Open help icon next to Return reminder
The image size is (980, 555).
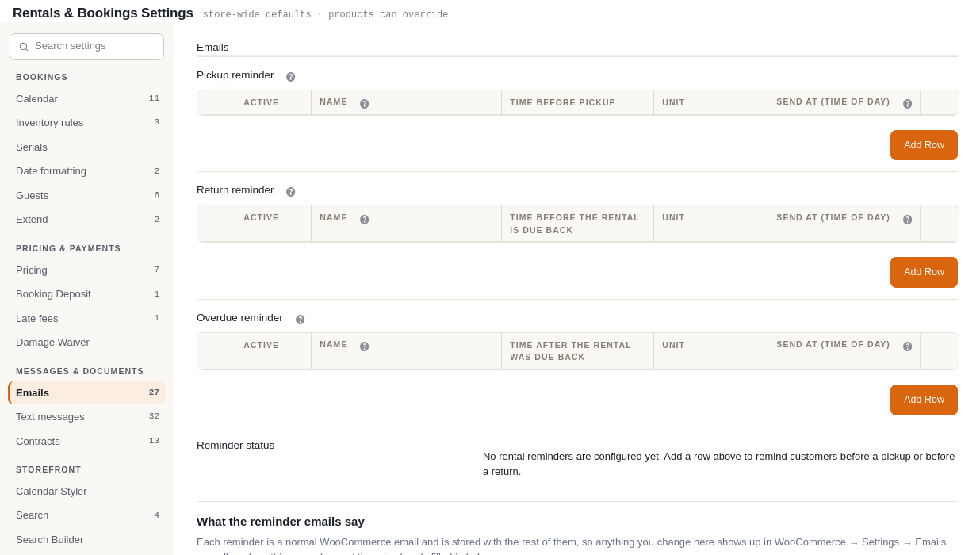pos(291,192)
